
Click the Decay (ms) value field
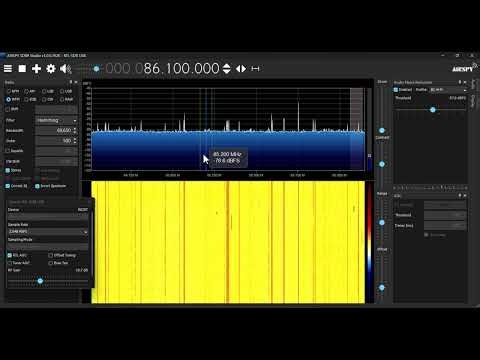[x=445, y=226]
